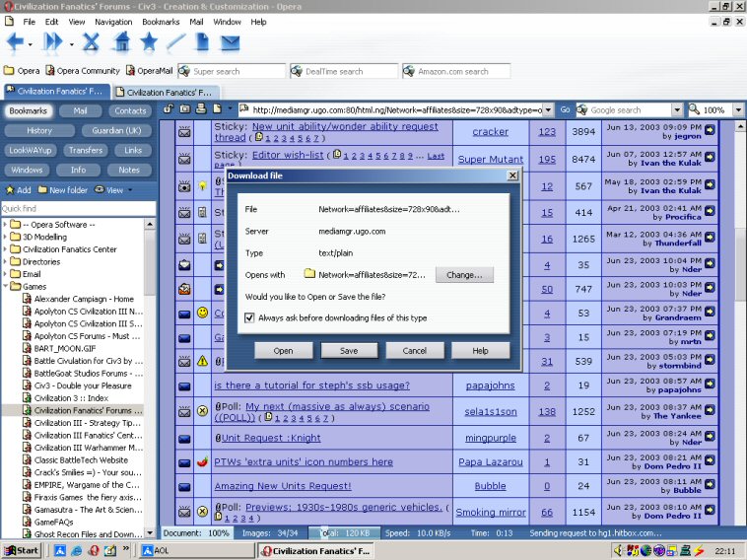Toggle Always ask before downloading checkbox
747x560 pixels.
tap(249, 317)
